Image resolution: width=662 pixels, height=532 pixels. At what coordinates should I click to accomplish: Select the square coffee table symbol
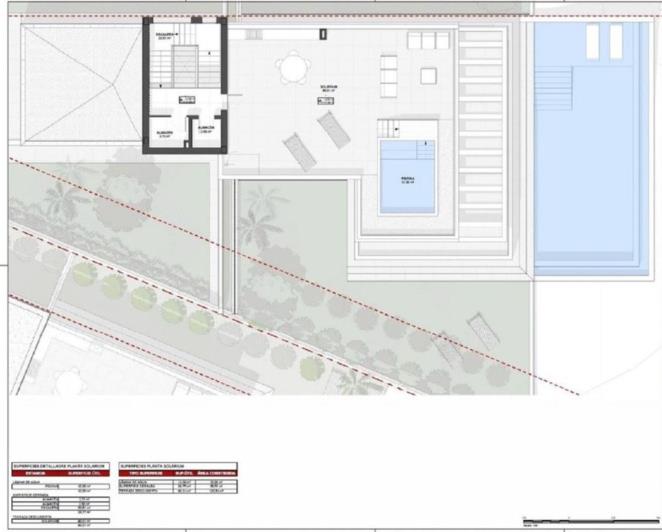428,76
